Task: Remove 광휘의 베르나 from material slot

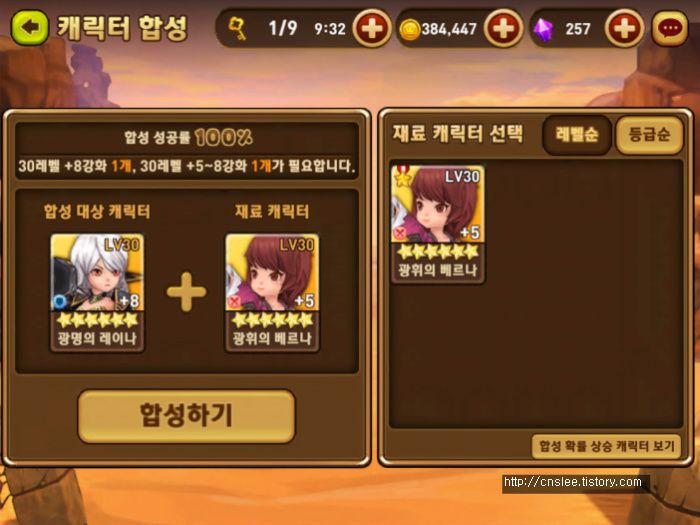Action: [x=272, y=292]
